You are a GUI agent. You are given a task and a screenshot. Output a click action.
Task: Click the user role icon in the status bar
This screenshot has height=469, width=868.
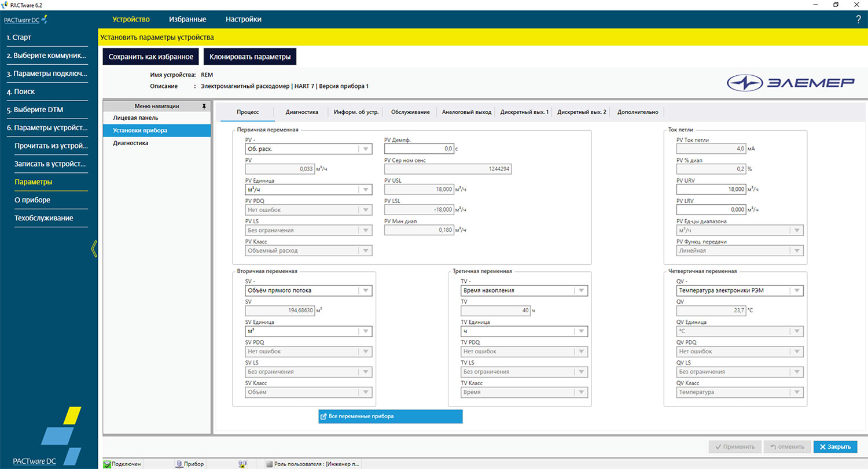[269, 464]
